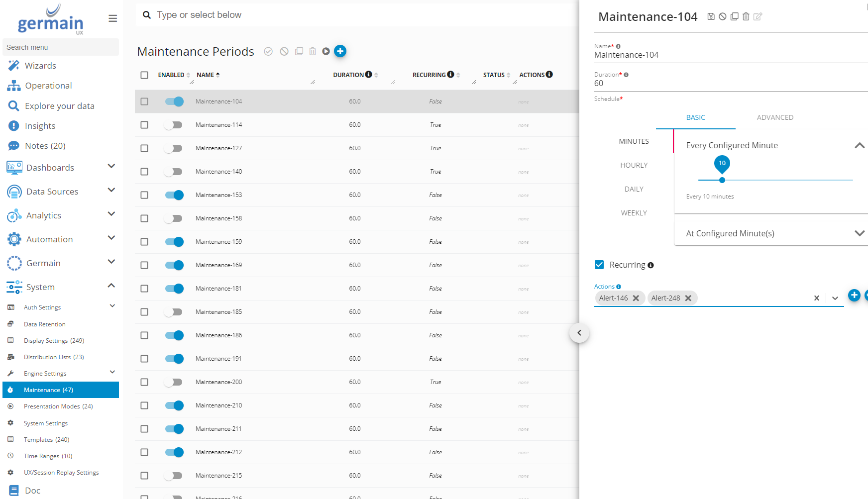The image size is (868, 499).
Task: Click the clone icon in Maintenance-104 header
Action: coord(734,17)
